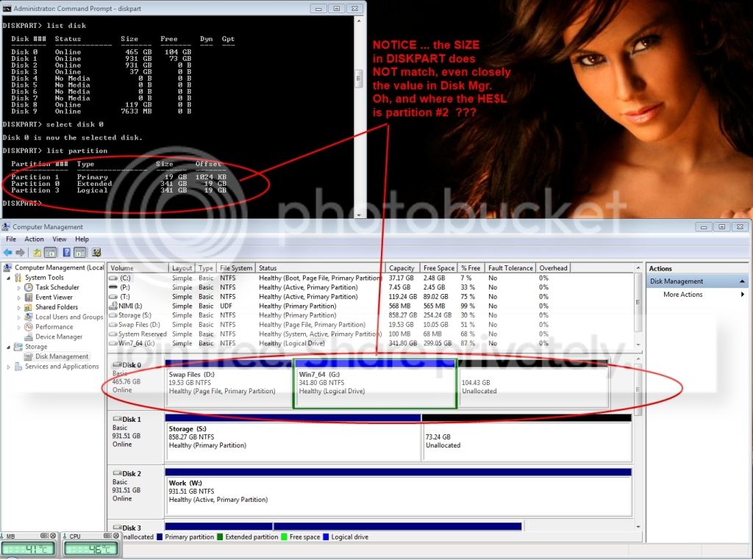The image size is (753, 560).
Task: Sort by the File System column header
Action: click(x=236, y=268)
